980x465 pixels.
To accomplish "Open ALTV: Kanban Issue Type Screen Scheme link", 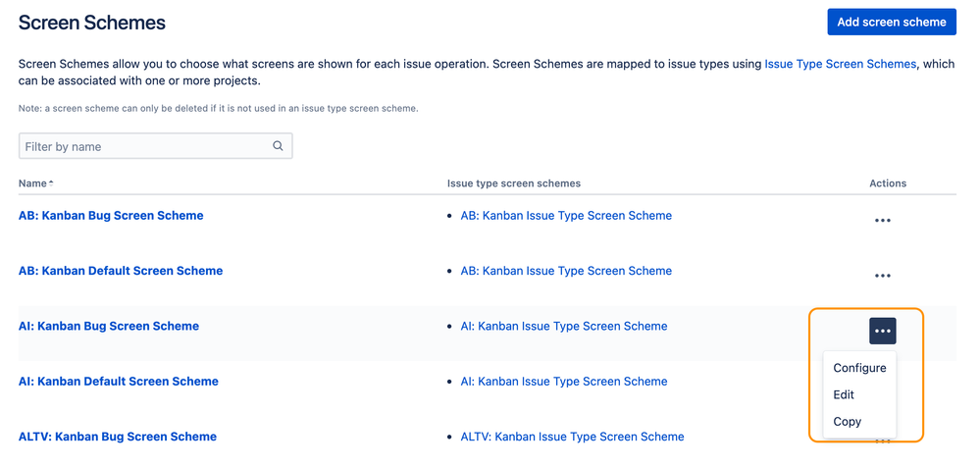I will click(x=572, y=437).
